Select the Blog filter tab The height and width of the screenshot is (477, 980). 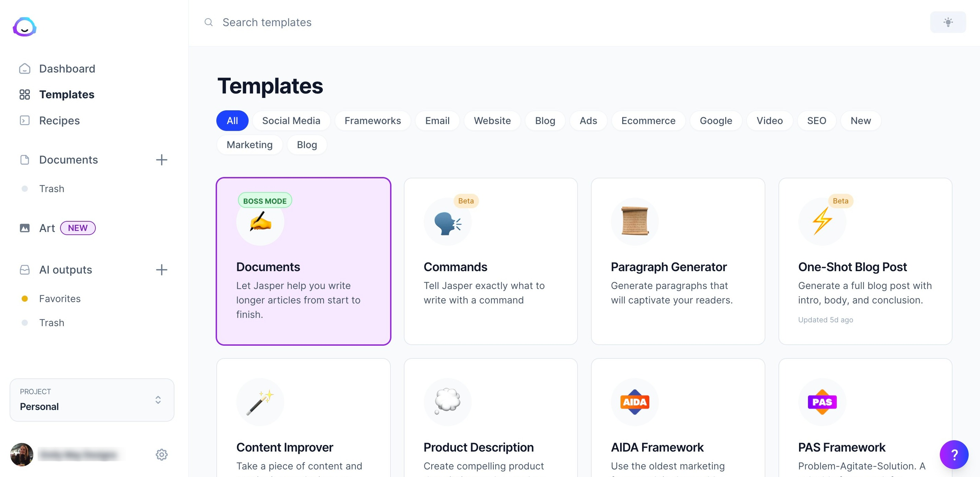(544, 120)
